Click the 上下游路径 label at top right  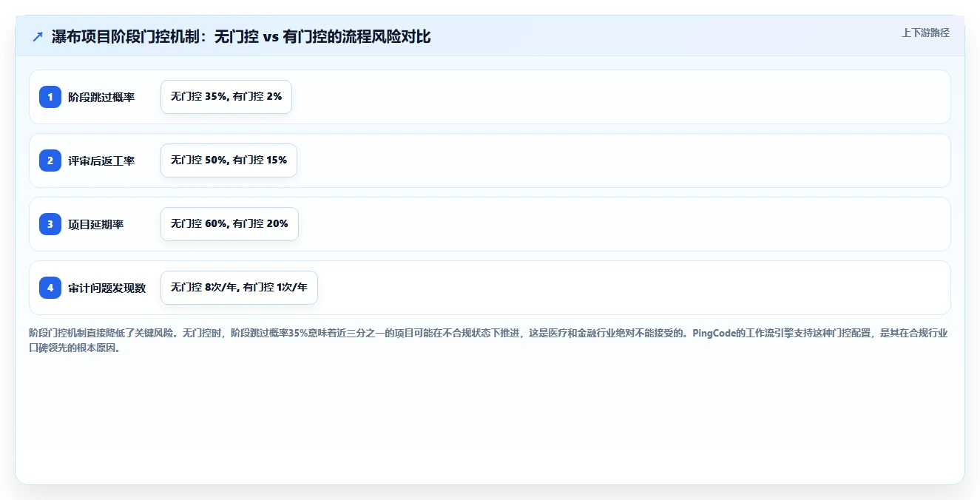[x=925, y=33]
